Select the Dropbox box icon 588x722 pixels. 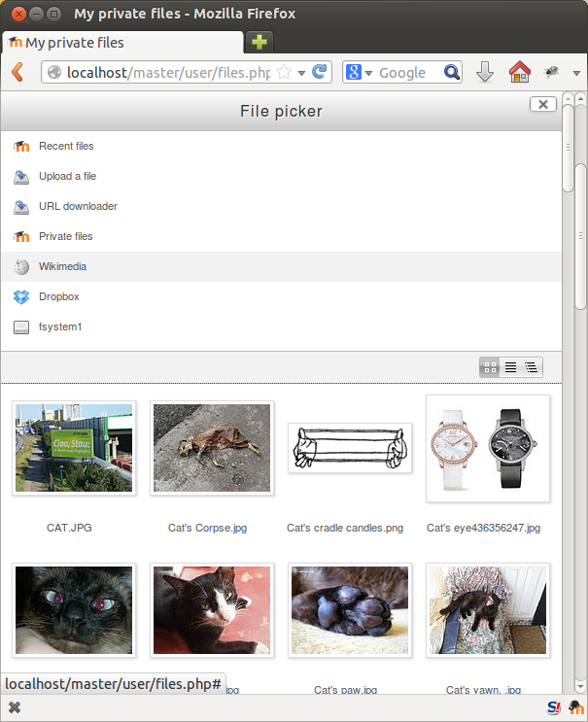(x=21, y=297)
